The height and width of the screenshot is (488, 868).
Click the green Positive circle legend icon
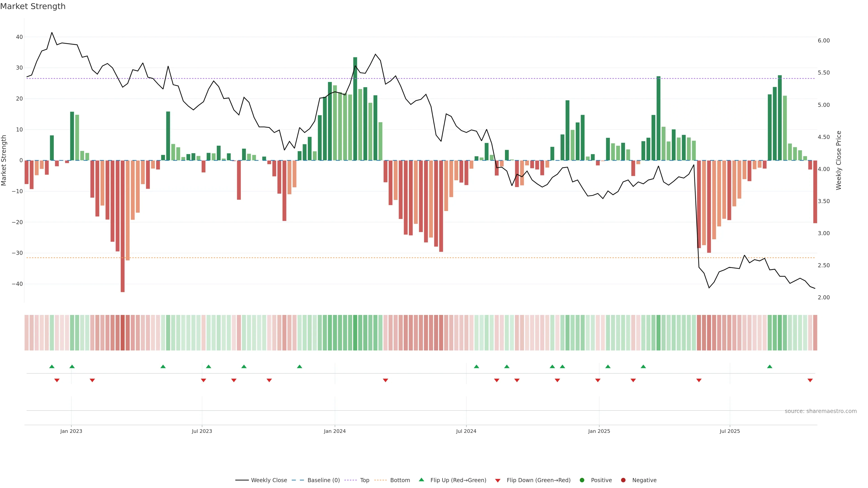pyautogui.click(x=582, y=480)
